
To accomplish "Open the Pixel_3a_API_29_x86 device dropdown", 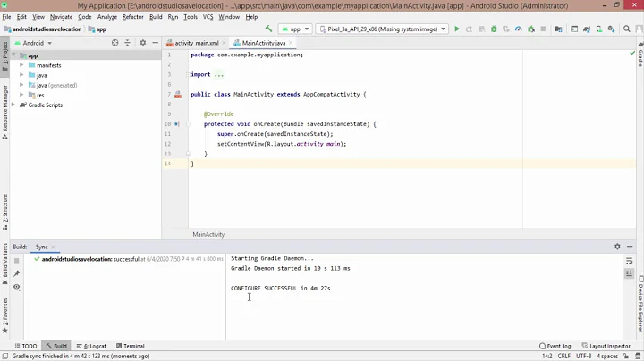I will [x=383, y=29].
